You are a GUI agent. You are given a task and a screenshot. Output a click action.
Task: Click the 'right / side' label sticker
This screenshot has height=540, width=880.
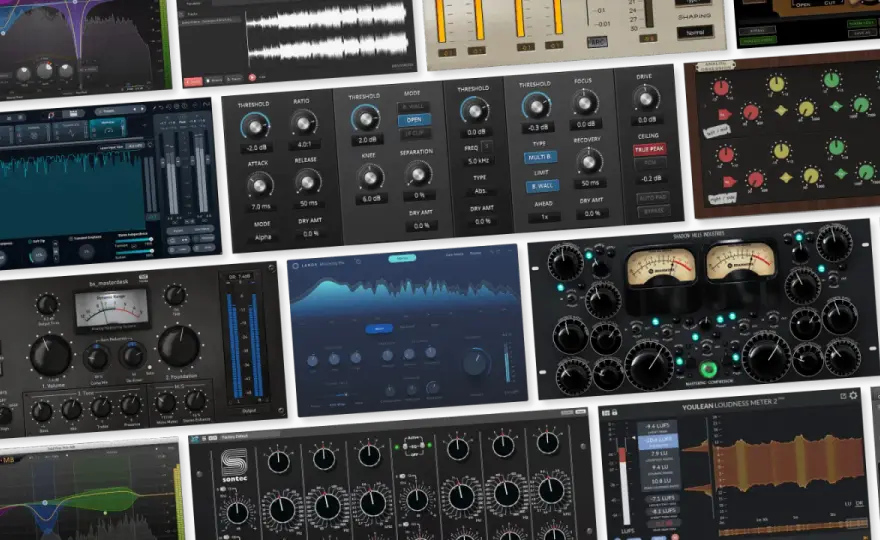coord(722,199)
